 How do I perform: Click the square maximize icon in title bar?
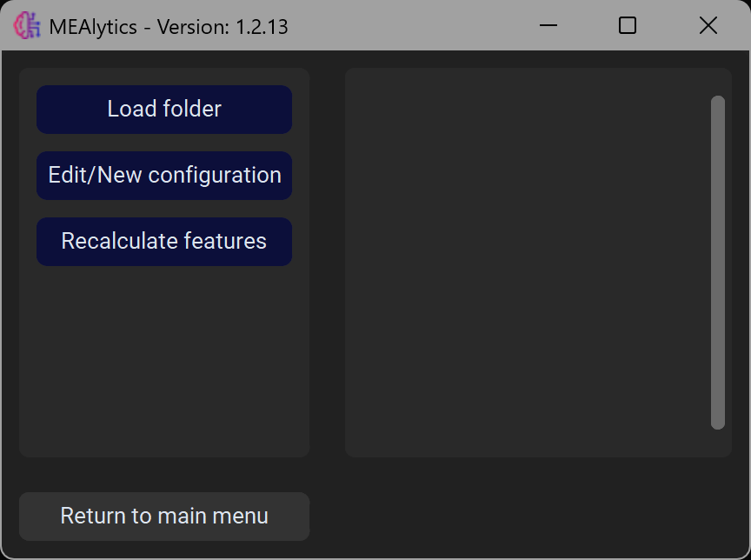[628, 26]
